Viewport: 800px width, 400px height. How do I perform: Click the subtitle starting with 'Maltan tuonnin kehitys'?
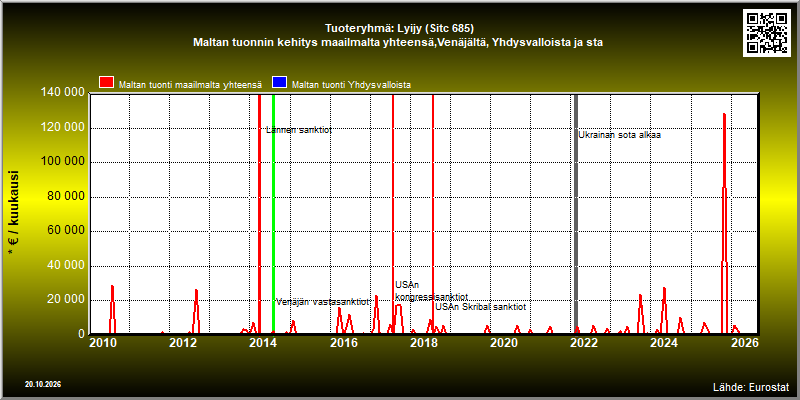(x=398, y=43)
